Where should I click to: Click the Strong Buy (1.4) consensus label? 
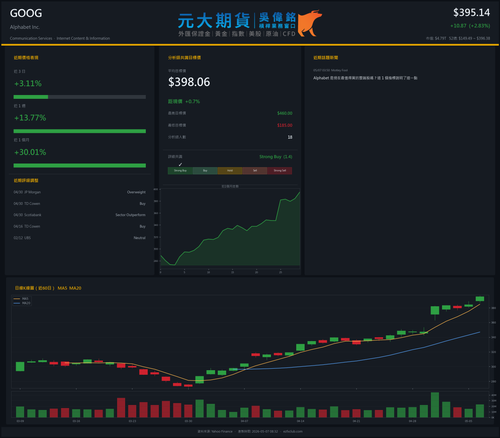point(276,157)
